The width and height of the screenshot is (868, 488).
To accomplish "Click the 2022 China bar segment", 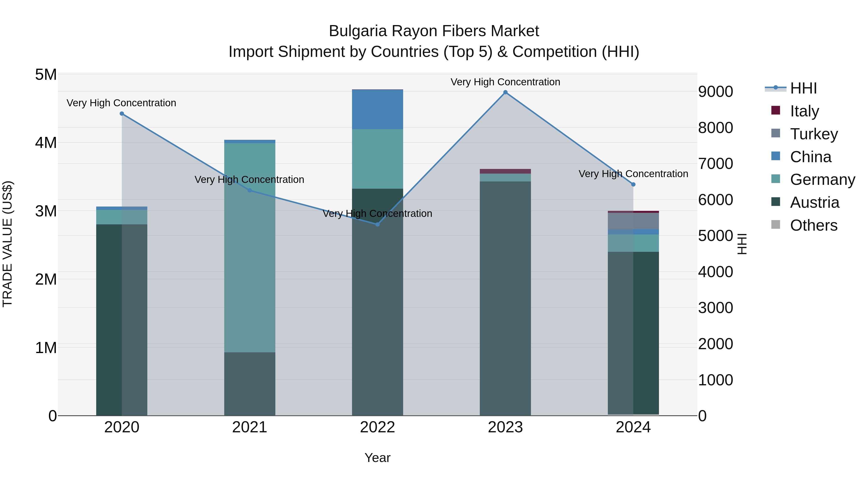I will point(377,109).
